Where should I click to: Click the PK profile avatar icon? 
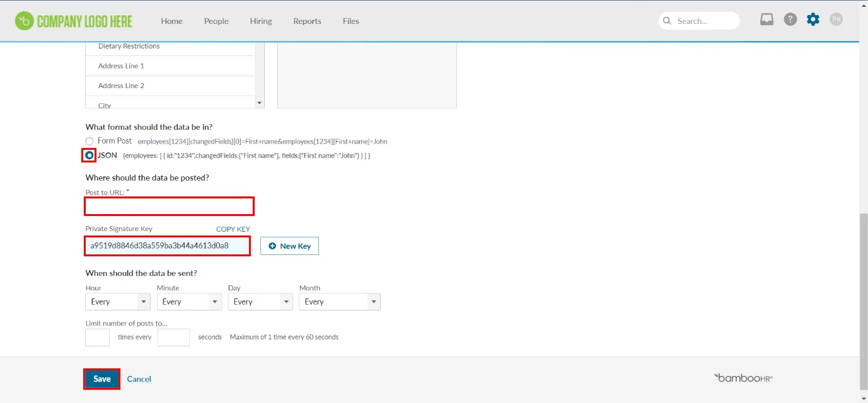(x=836, y=19)
